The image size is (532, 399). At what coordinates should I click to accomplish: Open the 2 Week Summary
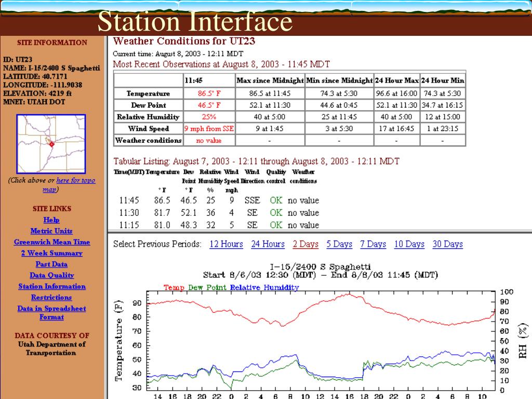pyautogui.click(x=52, y=253)
